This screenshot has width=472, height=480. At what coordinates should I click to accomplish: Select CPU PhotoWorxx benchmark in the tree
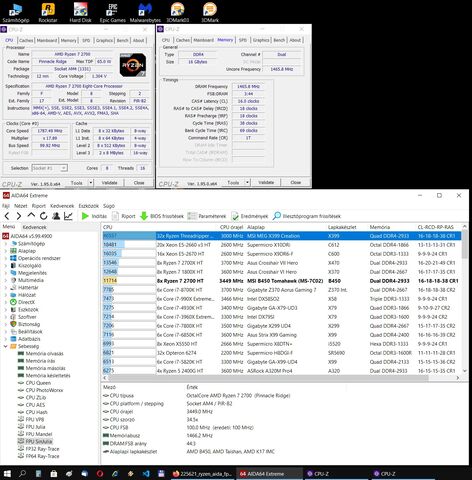click(44, 390)
